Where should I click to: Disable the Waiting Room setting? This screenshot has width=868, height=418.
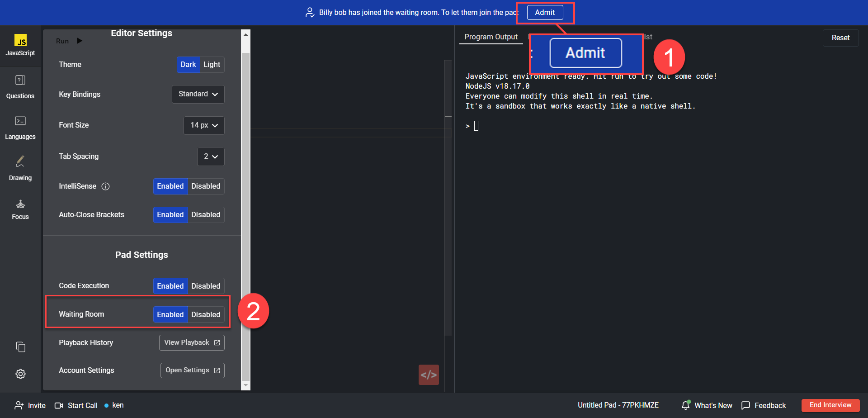coord(206,314)
